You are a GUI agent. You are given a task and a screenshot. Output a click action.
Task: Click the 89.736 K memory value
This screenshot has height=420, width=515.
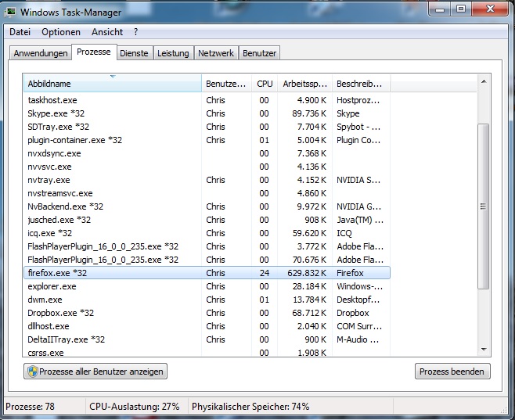[309, 113]
